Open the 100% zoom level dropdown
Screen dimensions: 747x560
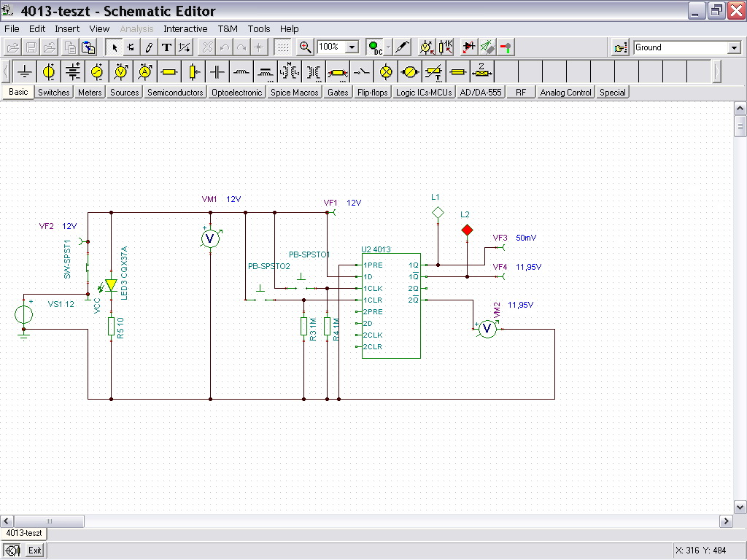point(352,47)
